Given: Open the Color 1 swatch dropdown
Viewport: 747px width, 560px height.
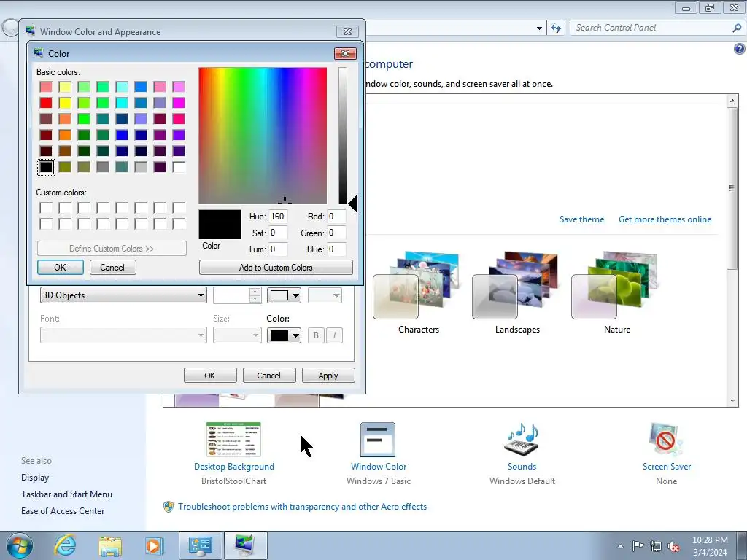Looking at the screenshot, I should (284, 295).
